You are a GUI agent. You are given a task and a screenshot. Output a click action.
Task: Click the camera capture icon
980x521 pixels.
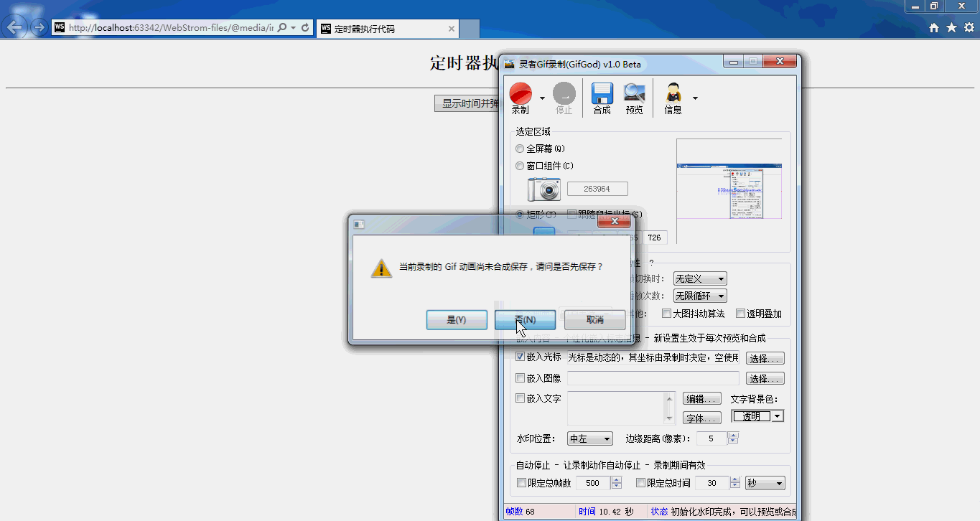click(543, 189)
